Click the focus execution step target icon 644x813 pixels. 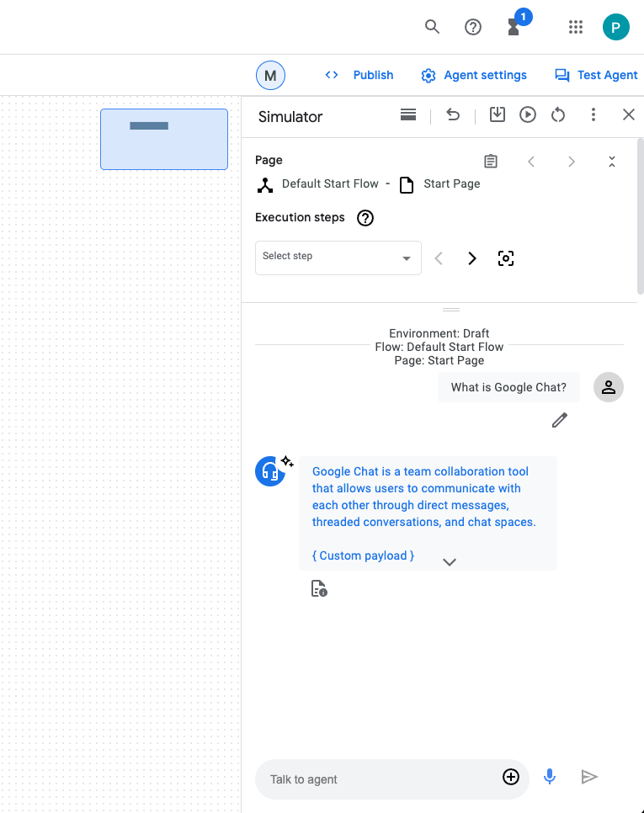(506, 258)
